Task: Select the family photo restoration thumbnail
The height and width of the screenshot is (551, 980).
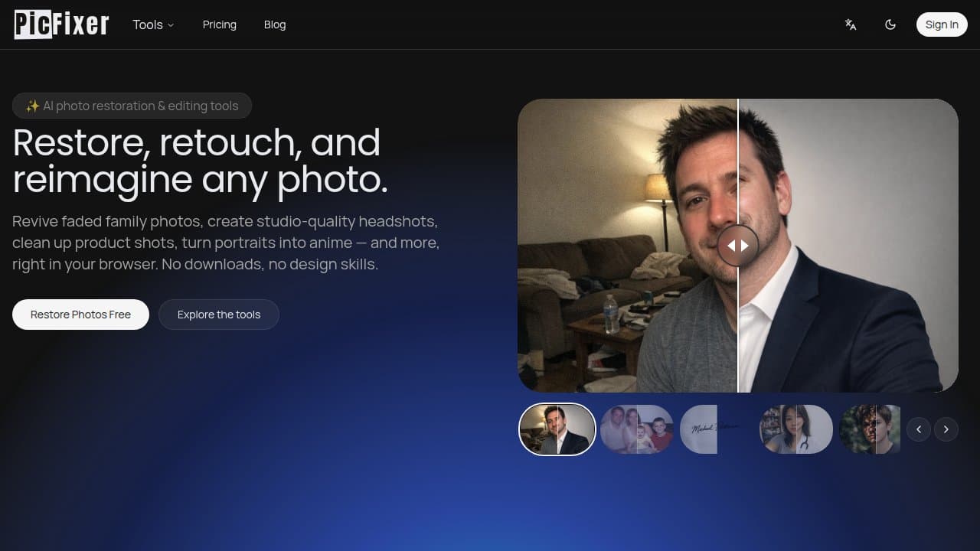Action: 637,429
